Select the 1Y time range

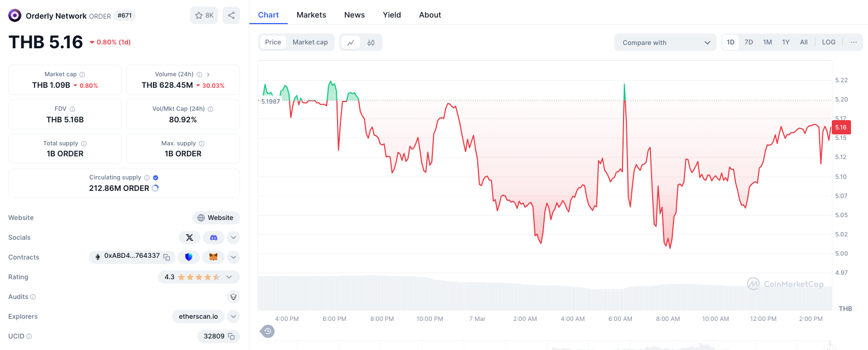(786, 42)
